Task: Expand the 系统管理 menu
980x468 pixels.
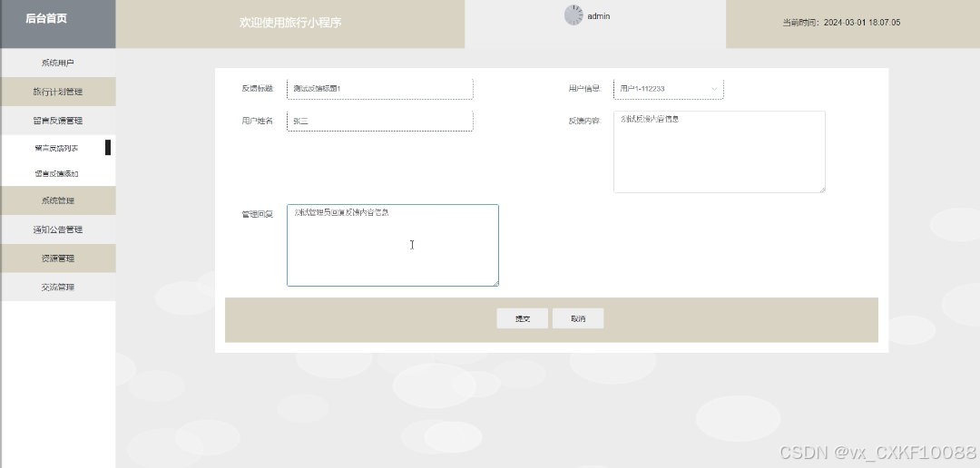Action: [57, 200]
